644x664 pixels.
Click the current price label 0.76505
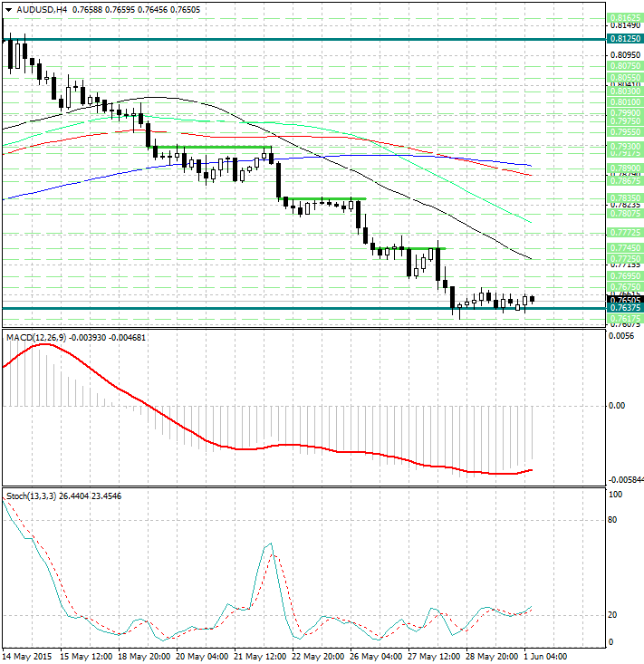pos(625,300)
